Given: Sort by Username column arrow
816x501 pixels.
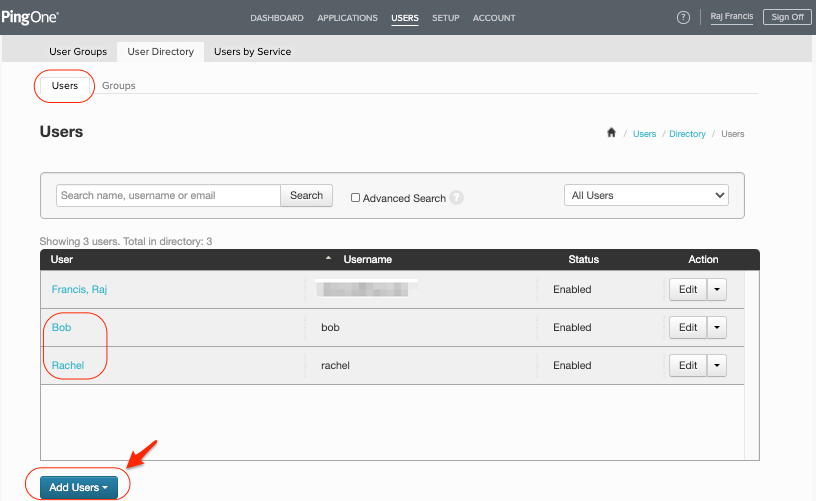Looking at the screenshot, I should (x=329, y=259).
